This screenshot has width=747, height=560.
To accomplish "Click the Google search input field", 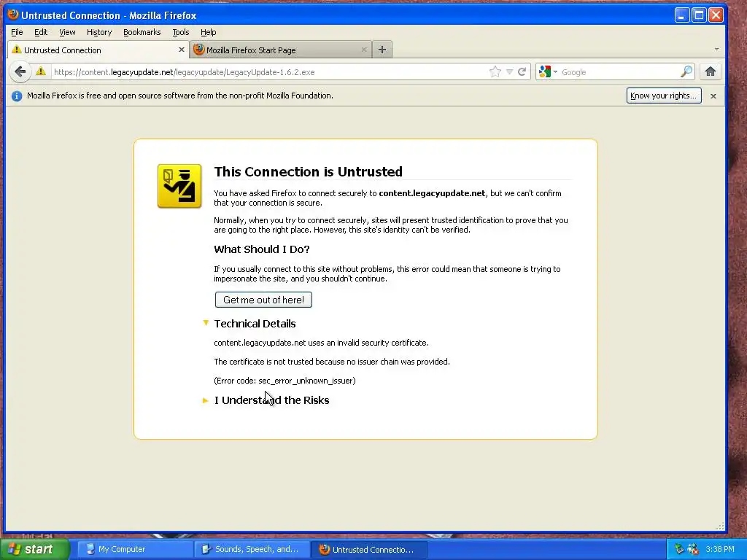I will 619,72.
